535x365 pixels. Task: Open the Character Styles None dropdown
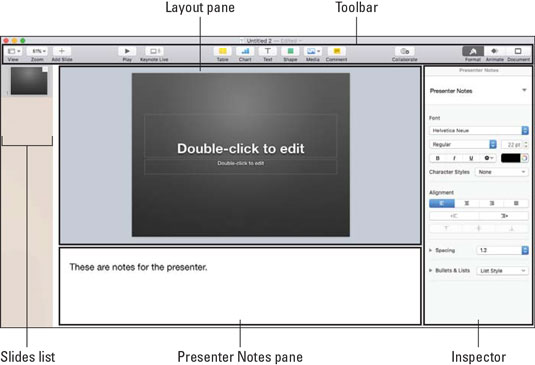pos(502,172)
